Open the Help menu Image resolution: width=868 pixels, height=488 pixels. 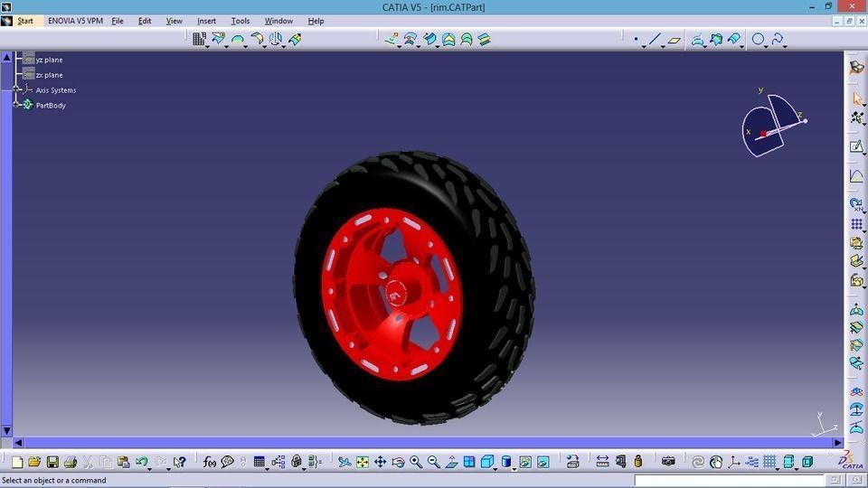click(x=316, y=21)
